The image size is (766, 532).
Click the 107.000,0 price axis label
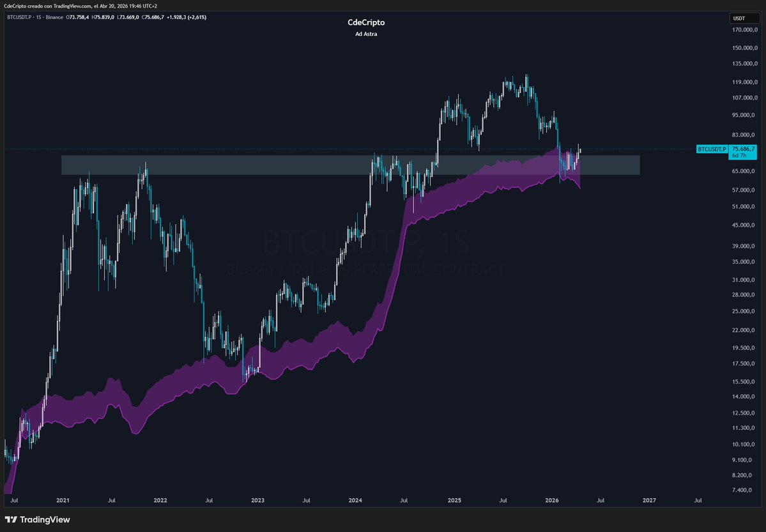click(744, 98)
